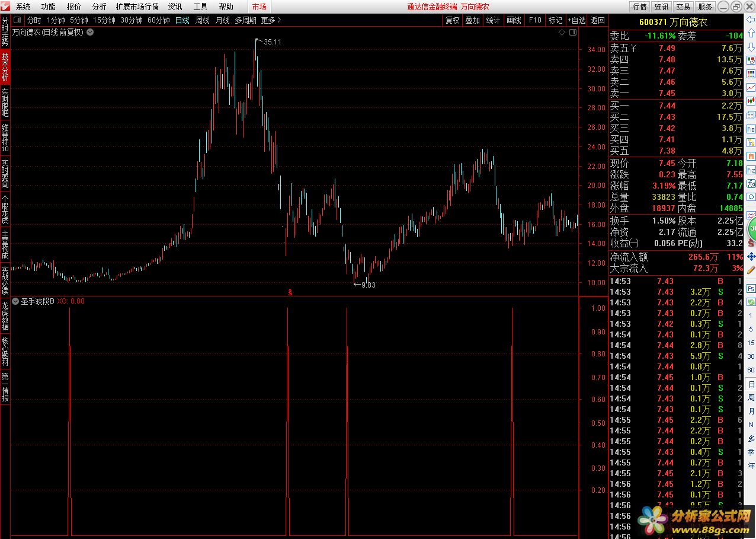
Task: Click the 复权 button
Action: pyautogui.click(x=452, y=20)
